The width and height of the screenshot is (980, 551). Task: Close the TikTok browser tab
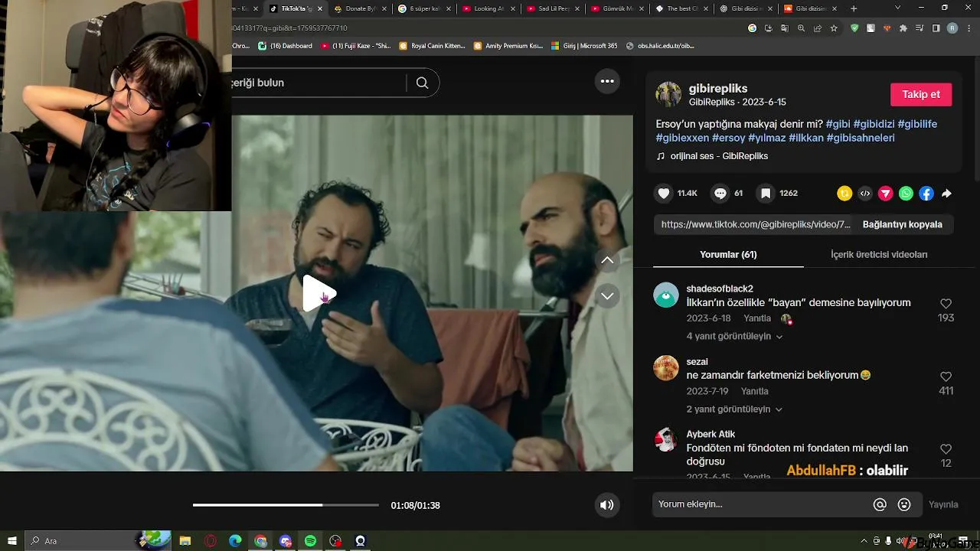(322, 8)
